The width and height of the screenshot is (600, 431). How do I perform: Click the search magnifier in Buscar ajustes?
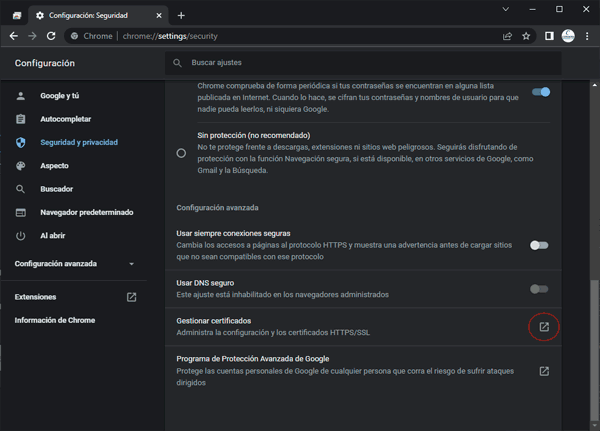(177, 63)
